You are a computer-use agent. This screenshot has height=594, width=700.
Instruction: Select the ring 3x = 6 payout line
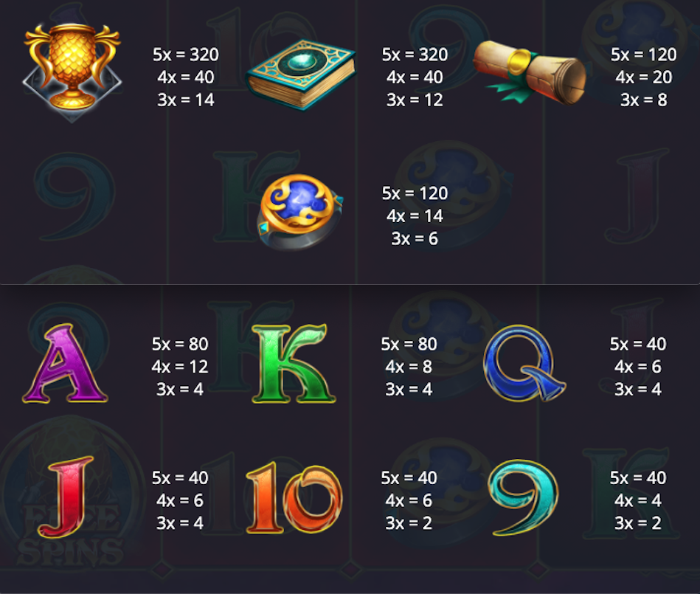point(415,239)
